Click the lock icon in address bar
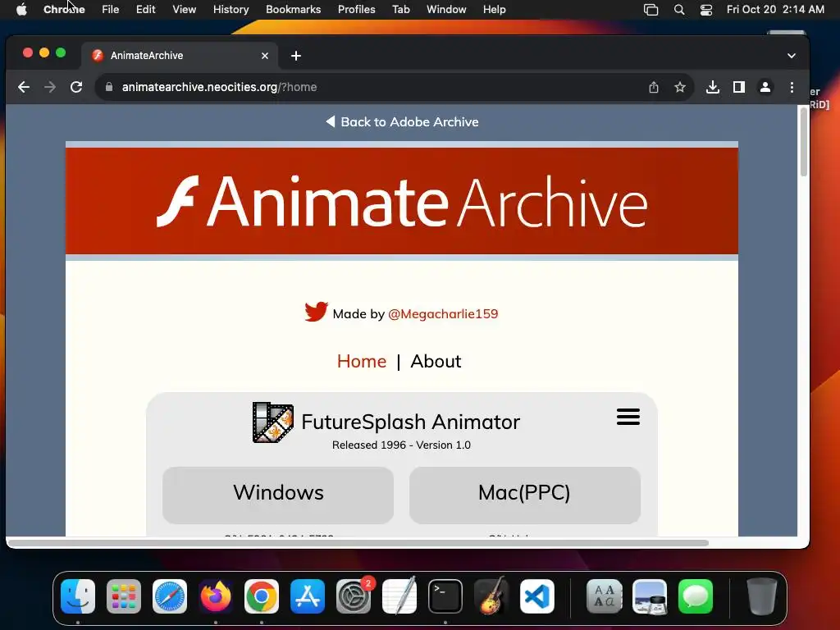Image resolution: width=840 pixels, height=630 pixels. click(x=109, y=87)
